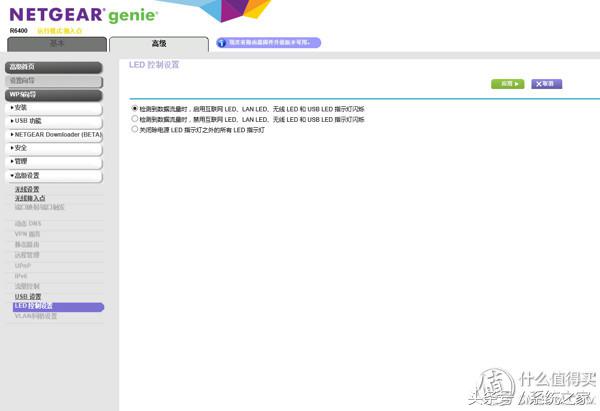Image resolution: width=600 pixels, height=411 pixels.
Task: Select the first radio option enabling LED blinking
Action: [134, 109]
